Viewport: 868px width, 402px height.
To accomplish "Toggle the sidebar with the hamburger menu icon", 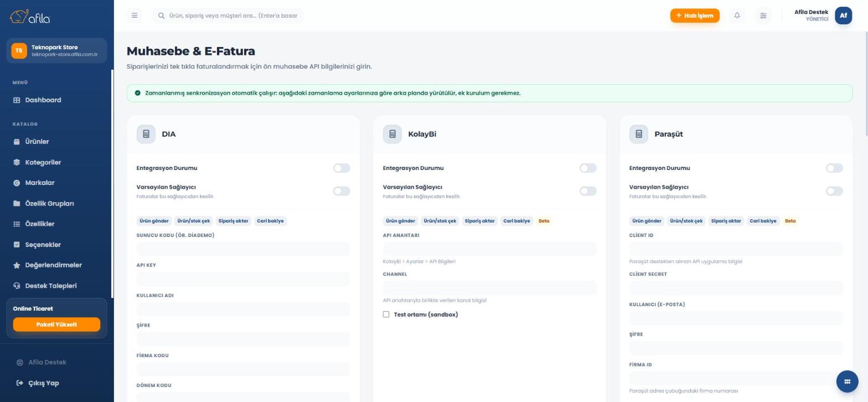I will tap(135, 16).
